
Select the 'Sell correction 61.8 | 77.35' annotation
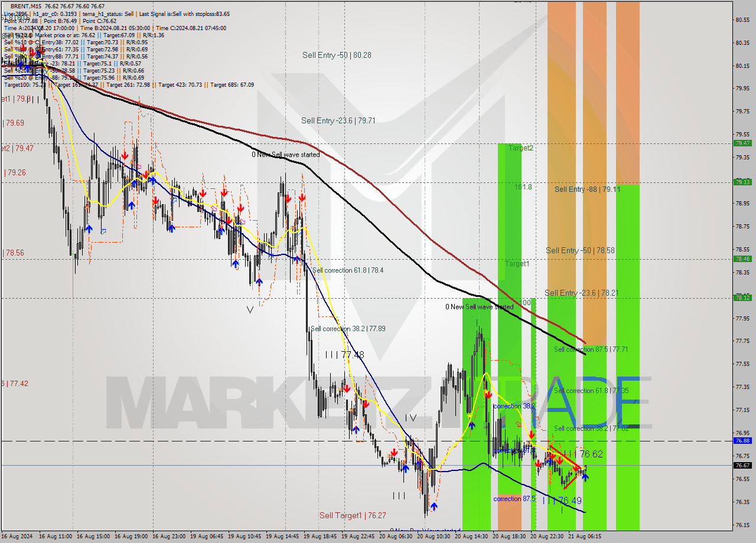591,391
